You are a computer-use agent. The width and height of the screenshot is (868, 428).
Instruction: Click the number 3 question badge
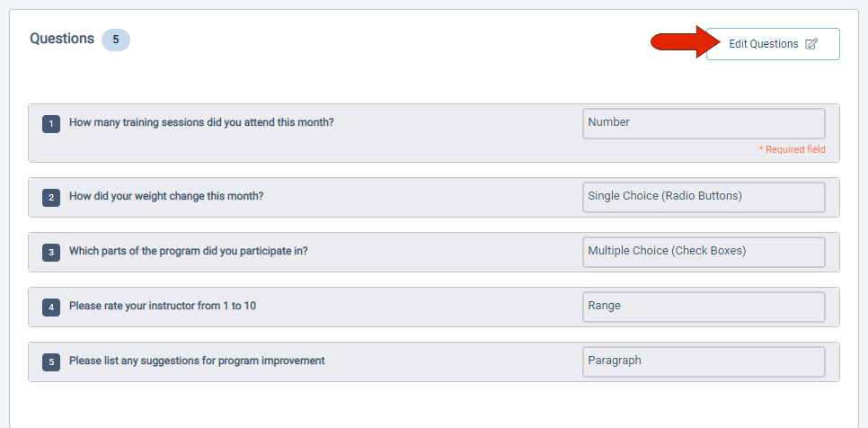point(51,252)
